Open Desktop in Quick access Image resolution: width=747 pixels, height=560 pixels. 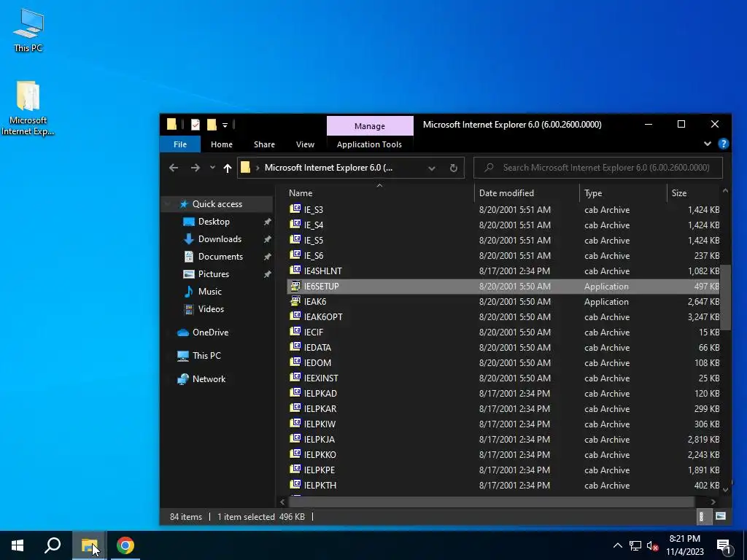[x=214, y=222]
